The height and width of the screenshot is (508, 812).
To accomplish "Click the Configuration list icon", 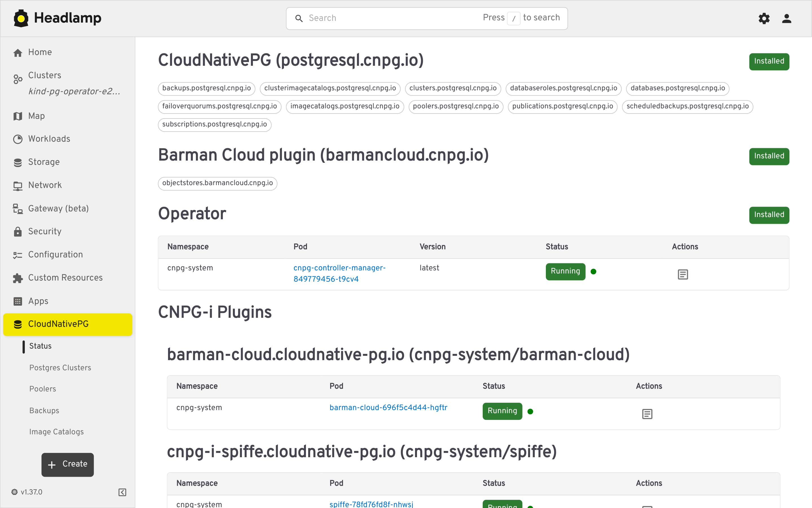I will tap(18, 255).
